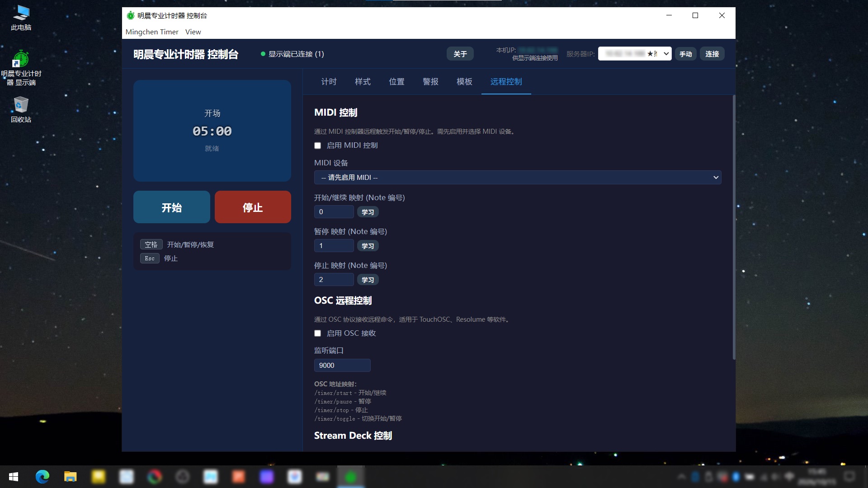
Task: Switch to the 计时 tab
Action: pyautogui.click(x=329, y=82)
